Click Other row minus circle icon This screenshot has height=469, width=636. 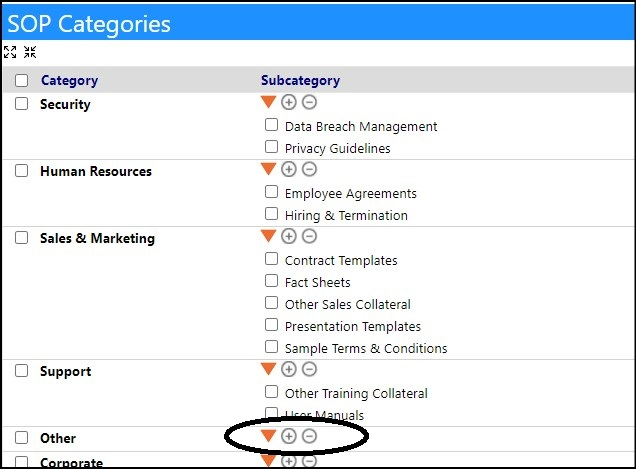pos(309,436)
